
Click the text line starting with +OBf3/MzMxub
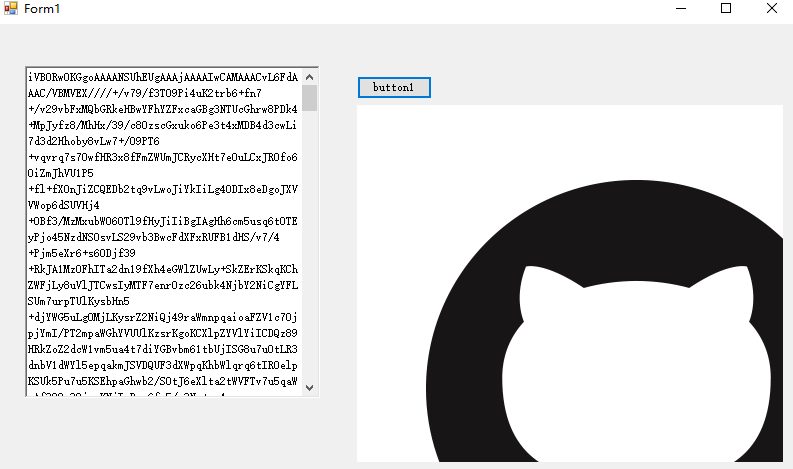(x=163, y=221)
